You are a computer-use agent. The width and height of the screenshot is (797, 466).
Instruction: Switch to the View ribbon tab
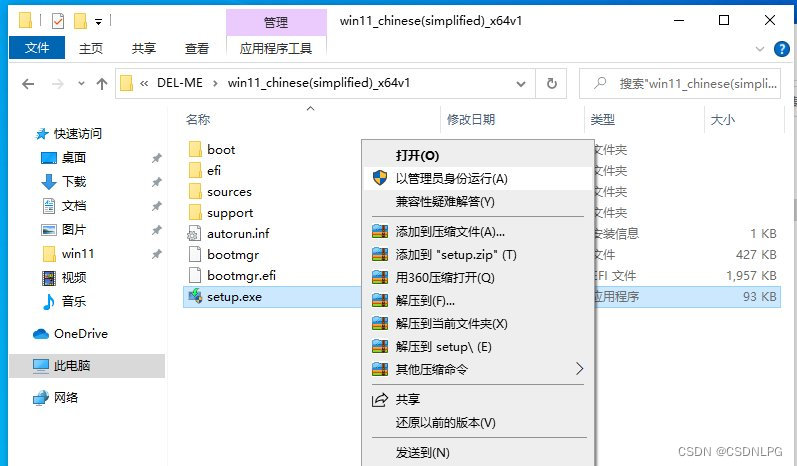[197, 48]
